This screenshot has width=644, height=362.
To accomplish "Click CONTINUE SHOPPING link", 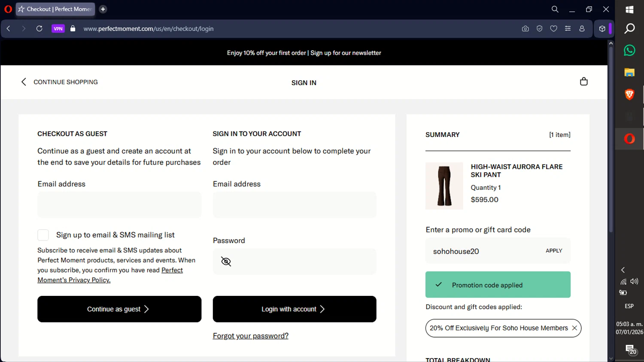I will coord(66,82).
